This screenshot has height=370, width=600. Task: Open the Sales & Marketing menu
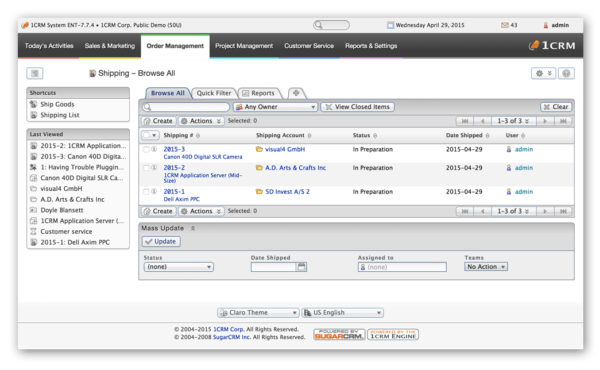[x=110, y=46]
